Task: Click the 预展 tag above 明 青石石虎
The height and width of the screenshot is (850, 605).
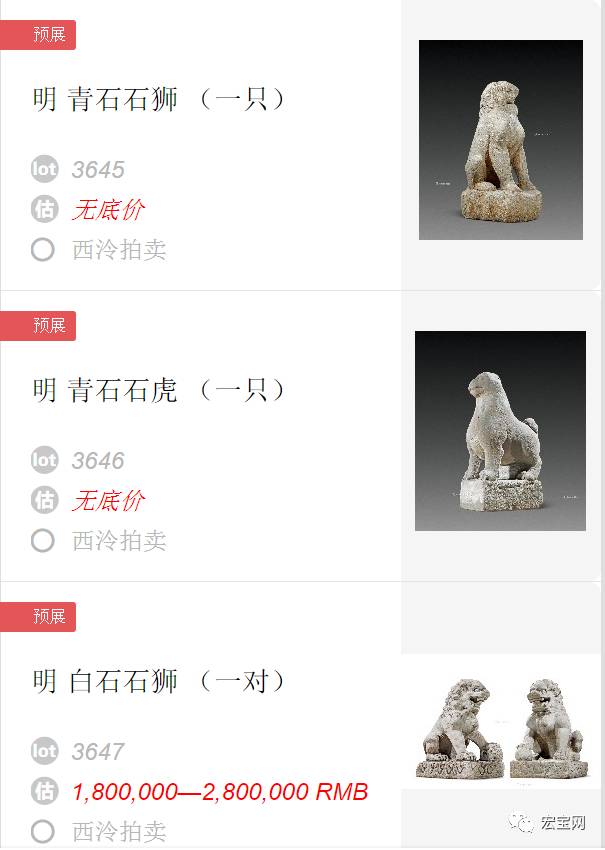Action: pos(38,326)
